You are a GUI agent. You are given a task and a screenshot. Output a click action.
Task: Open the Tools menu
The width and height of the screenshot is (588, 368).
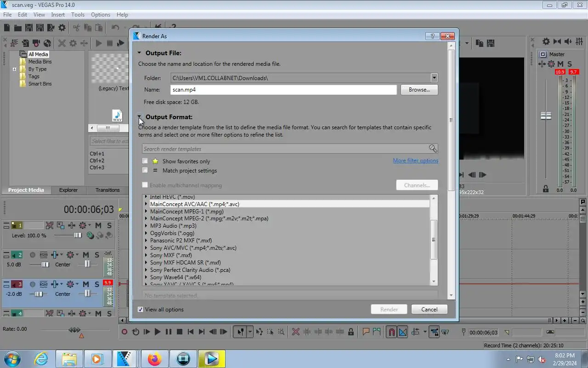[78, 15]
